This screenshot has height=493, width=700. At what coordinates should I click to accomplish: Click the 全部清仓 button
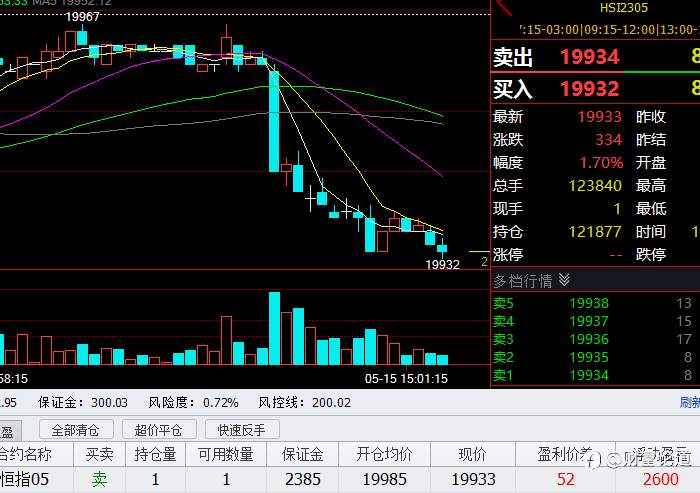[x=75, y=430]
